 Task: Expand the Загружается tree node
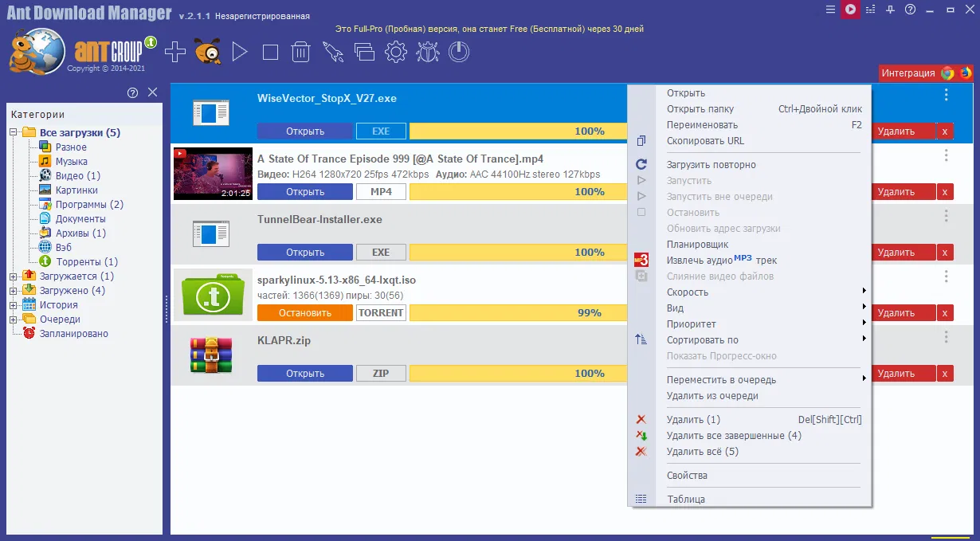coord(14,276)
